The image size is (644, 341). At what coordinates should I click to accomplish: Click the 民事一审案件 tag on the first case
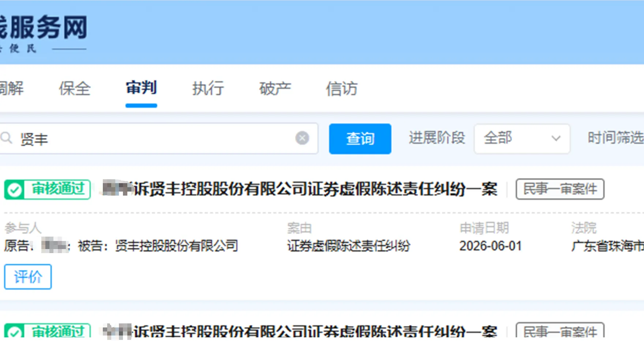(560, 189)
